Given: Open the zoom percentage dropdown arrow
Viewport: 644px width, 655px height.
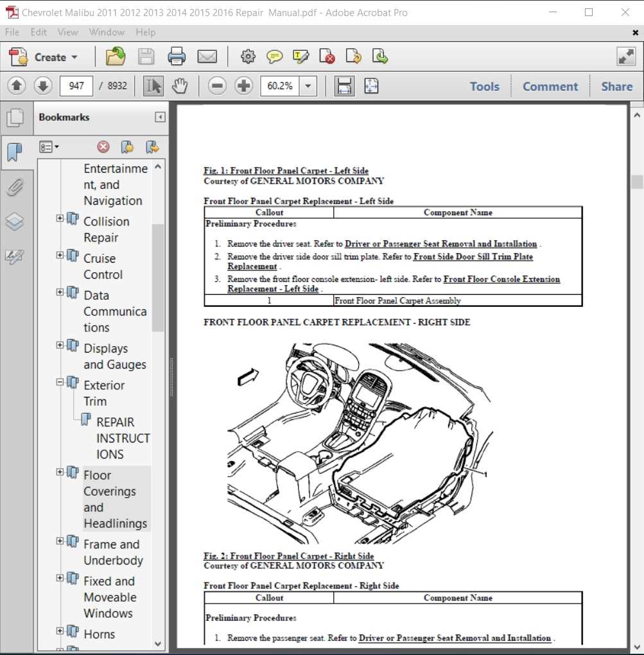Looking at the screenshot, I should pyautogui.click(x=308, y=86).
